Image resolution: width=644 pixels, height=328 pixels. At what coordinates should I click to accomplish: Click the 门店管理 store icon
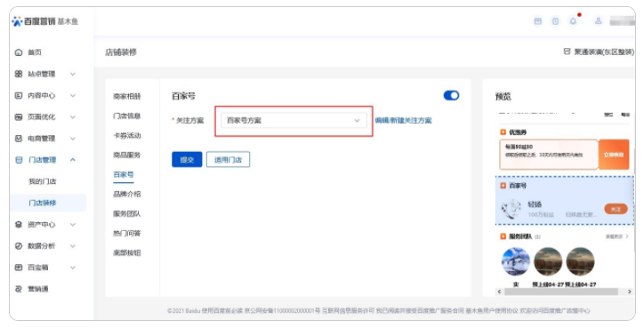(19, 160)
